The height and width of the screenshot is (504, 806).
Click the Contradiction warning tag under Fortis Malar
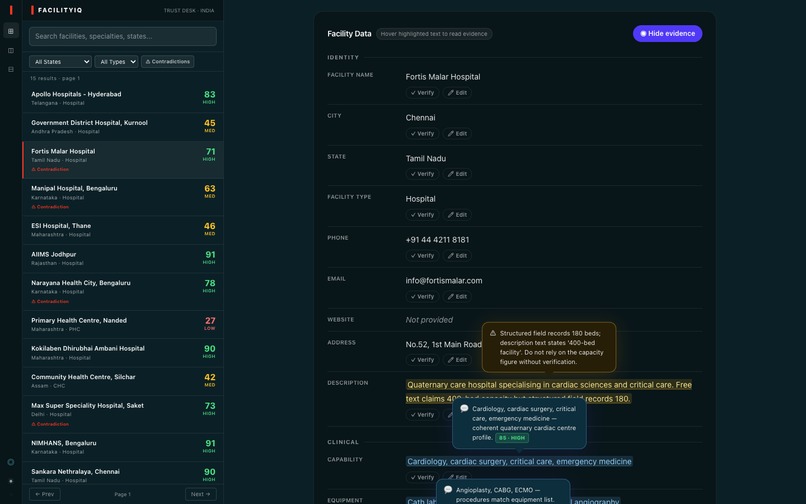click(50, 169)
